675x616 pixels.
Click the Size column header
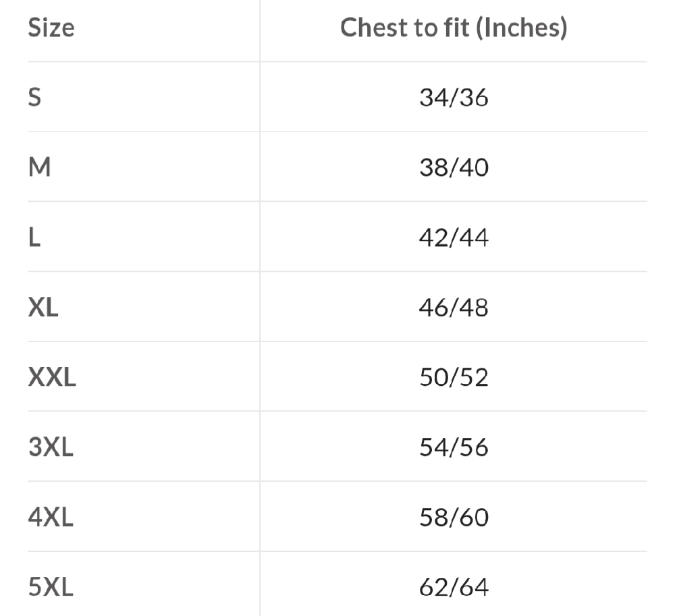(51, 28)
